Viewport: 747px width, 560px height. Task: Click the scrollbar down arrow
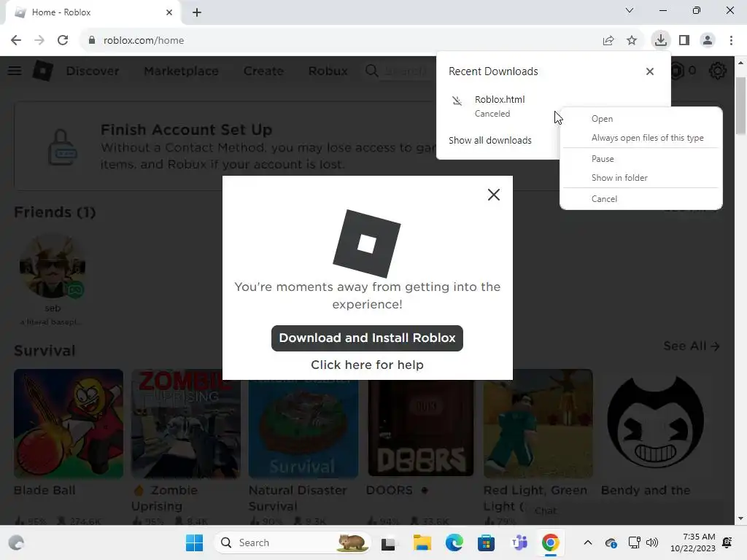coord(740,518)
